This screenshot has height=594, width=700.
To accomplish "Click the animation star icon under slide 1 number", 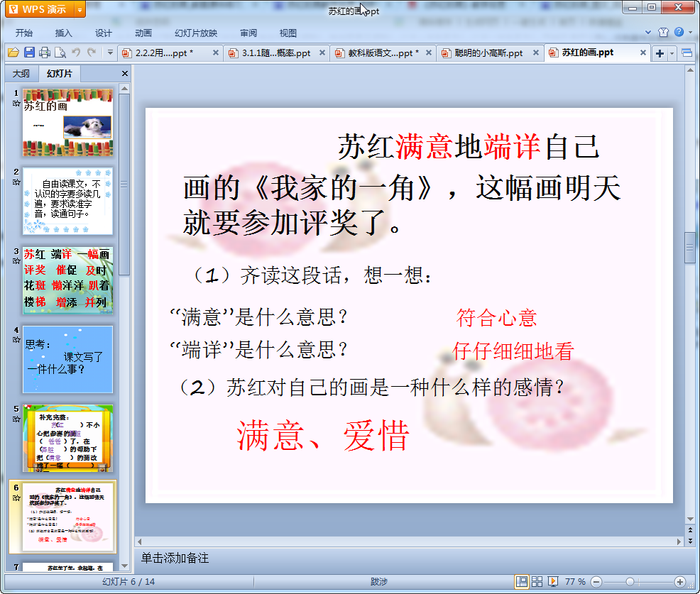I will (x=16, y=103).
